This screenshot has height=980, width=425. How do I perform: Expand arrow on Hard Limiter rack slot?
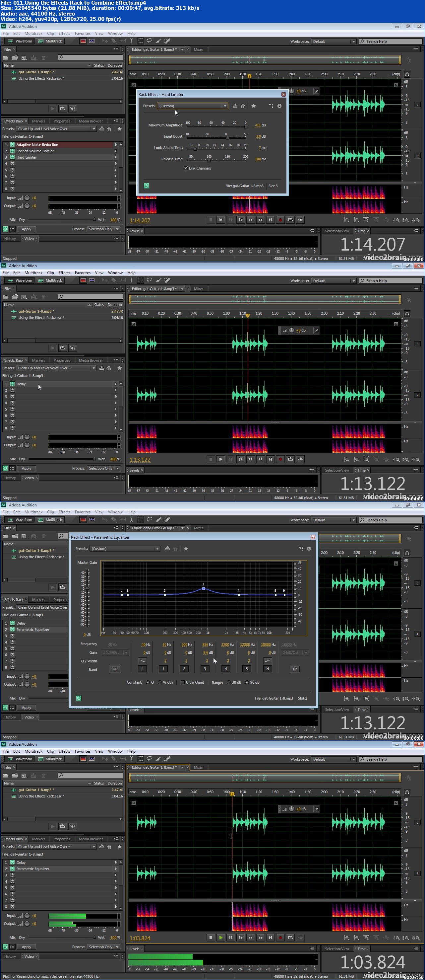tap(116, 157)
